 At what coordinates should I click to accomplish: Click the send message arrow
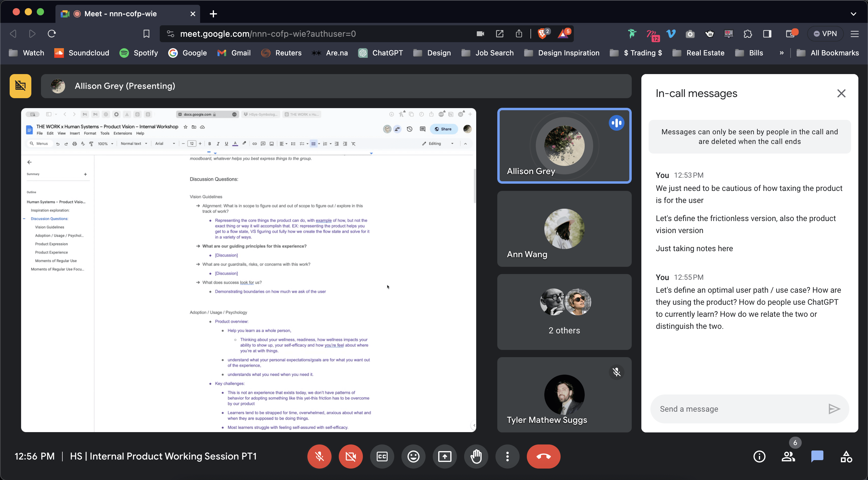(x=834, y=409)
